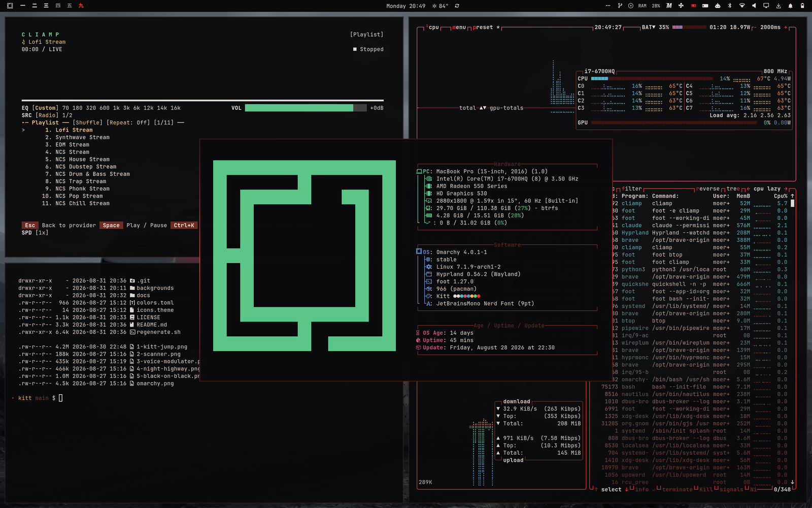Viewport: 812px width, 508px height.
Task: Click the RAM 28% indicator in top bar
Action: click(649, 6)
